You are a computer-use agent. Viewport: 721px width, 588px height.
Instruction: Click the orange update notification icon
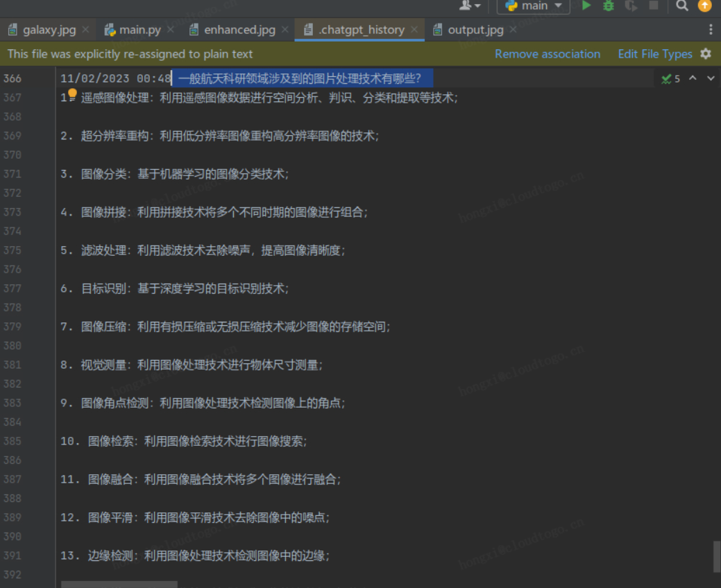tap(706, 6)
